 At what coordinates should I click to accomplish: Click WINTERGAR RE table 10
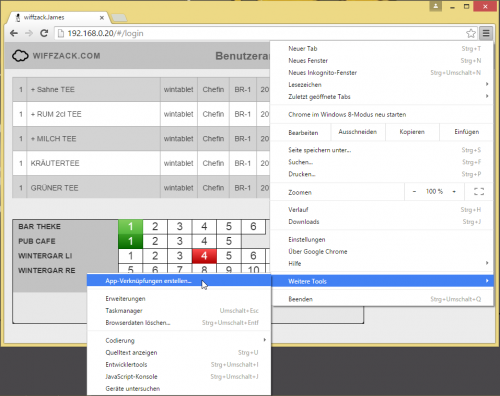point(253,269)
